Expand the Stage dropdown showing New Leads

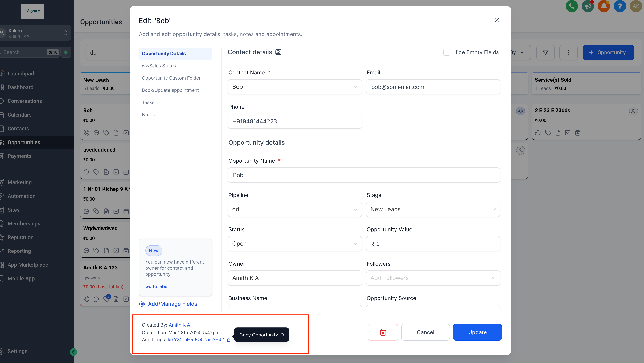point(433,209)
